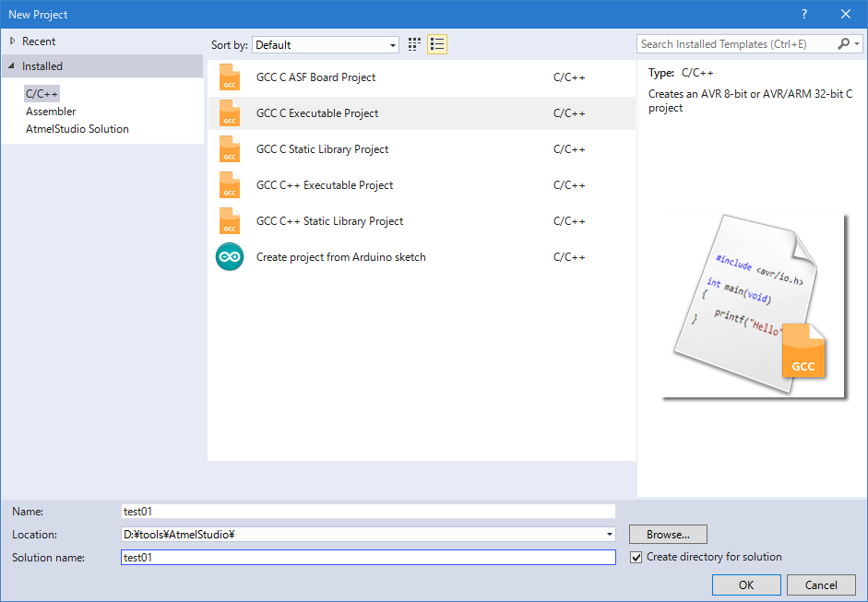Click the GCC C++ Static Library Project icon
The height and width of the screenshot is (602, 868).
point(230,220)
